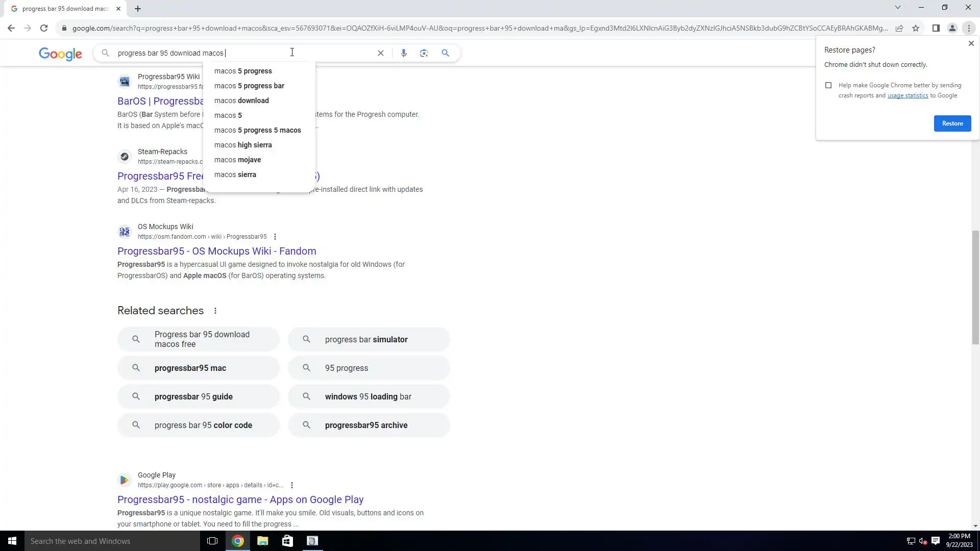Open the Related searches options menu
This screenshot has width=980, height=551.
point(215,311)
